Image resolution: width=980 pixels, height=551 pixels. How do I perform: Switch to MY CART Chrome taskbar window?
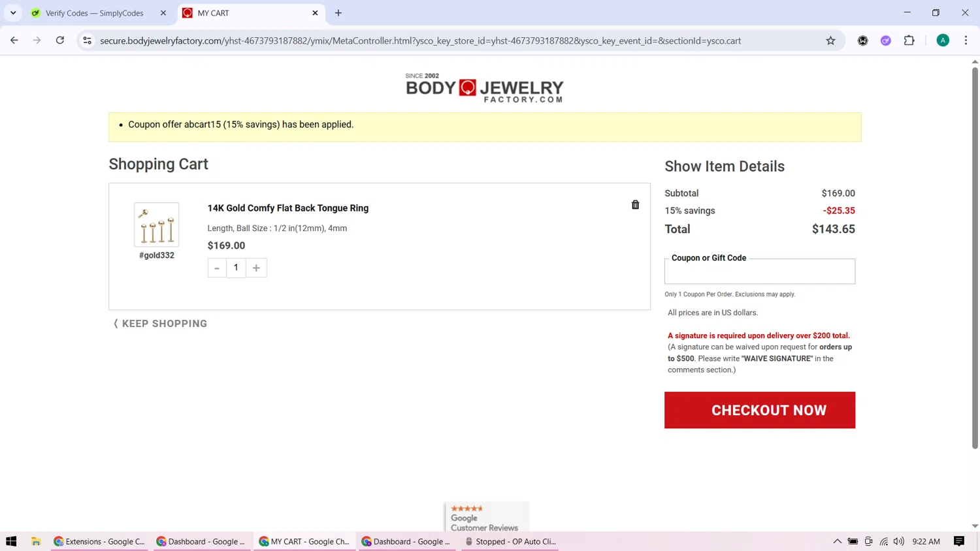[304, 541]
